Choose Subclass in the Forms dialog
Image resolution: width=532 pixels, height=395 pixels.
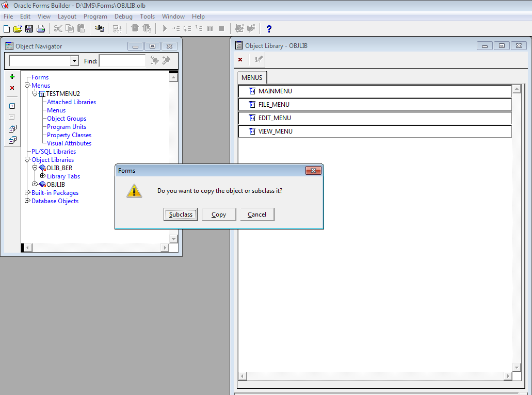(181, 215)
